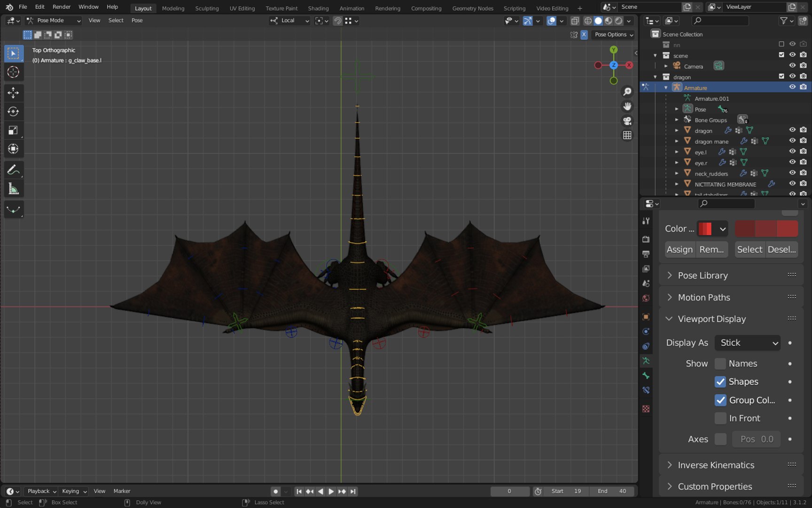Jump to the start frame
The image size is (812, 508).
click(x=299, y=491)
